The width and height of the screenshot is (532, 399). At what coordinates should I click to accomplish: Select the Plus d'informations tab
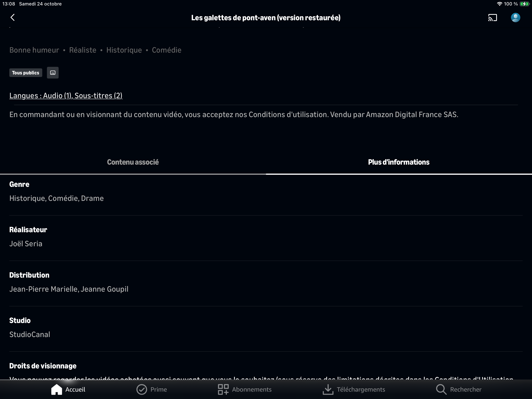(399, 162)
